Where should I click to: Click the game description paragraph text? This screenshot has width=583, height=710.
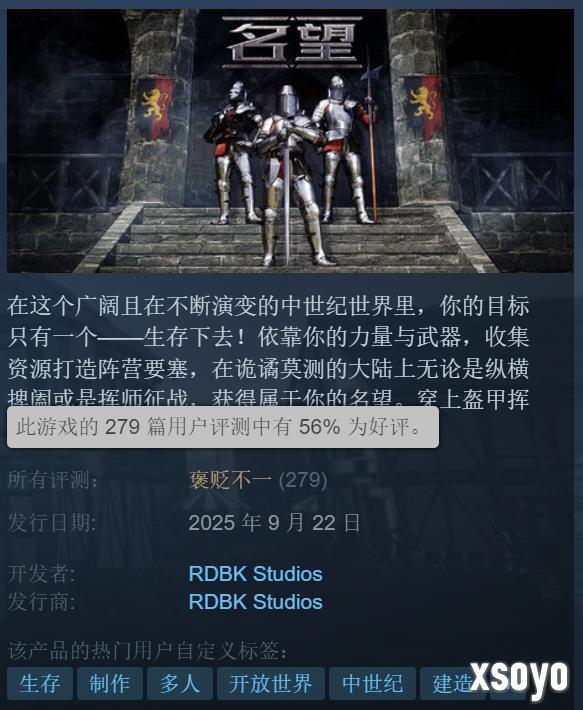click(x=268, y=352)
